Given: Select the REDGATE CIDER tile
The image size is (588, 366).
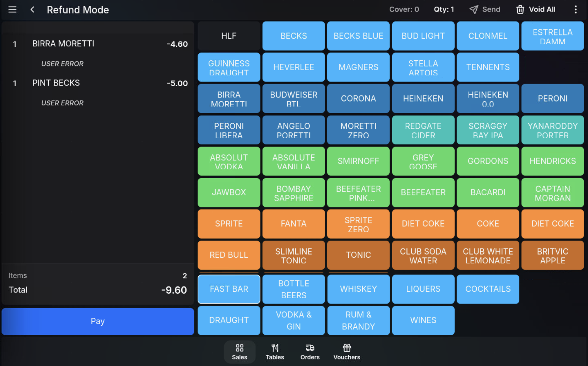Looking at the screenshot, I should pyautogui.click(x=423, y=130).
